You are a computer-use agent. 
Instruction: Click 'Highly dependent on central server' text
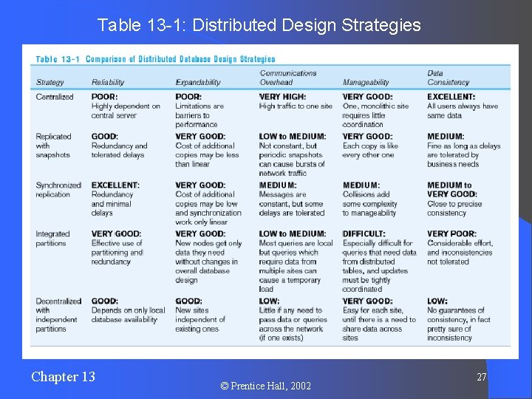click(x=126, y=111)
